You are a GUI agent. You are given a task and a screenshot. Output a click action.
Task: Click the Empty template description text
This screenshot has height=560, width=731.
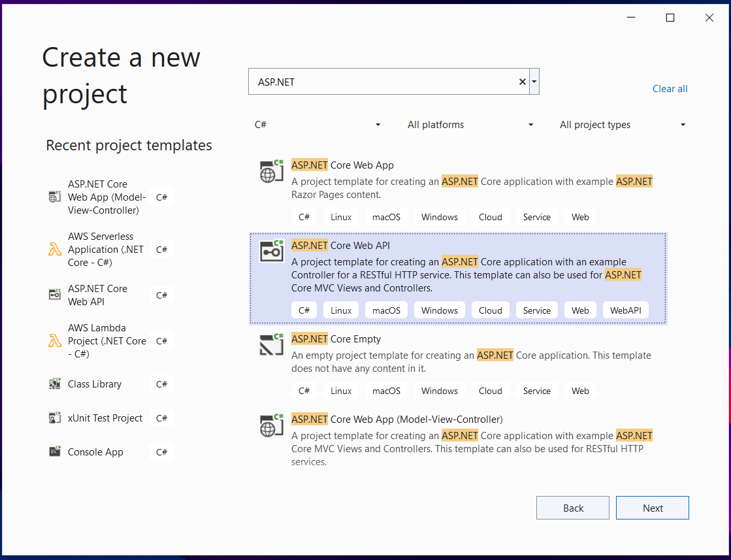[x=471, y=362]
